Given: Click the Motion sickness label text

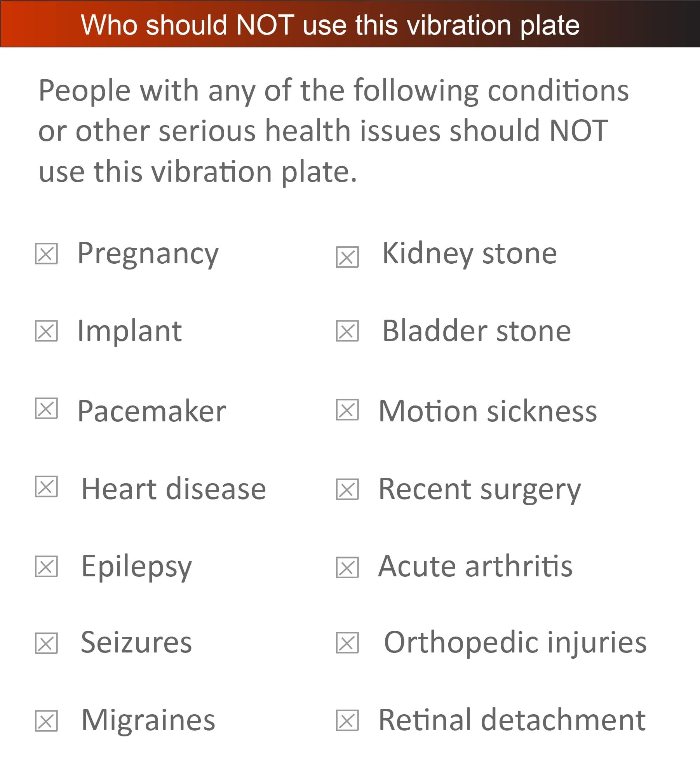Looking at the screenshot, I should coord(488,411).
